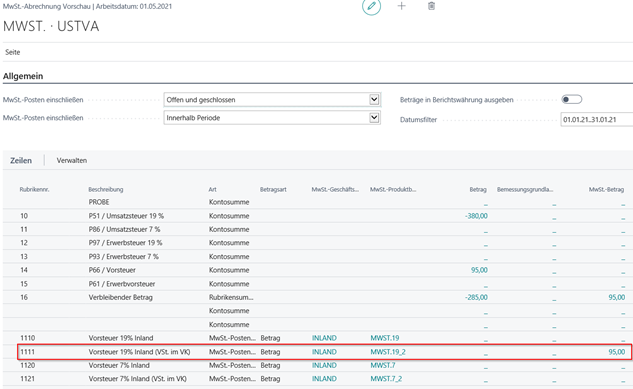The width and height of the screenshot is (633, 389).
Task: Click Rubrikennr. cell 16
Action: pos(24,297)
